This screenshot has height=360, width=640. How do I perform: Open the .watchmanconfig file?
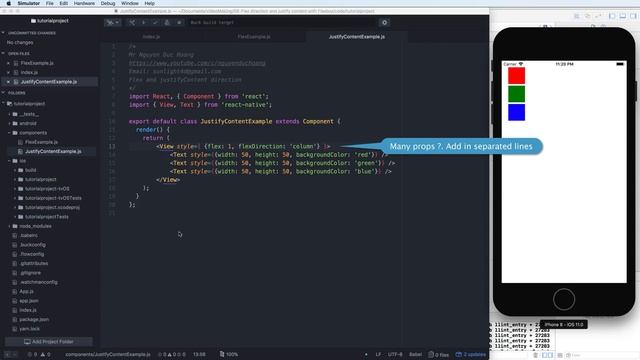click(38, 282)
